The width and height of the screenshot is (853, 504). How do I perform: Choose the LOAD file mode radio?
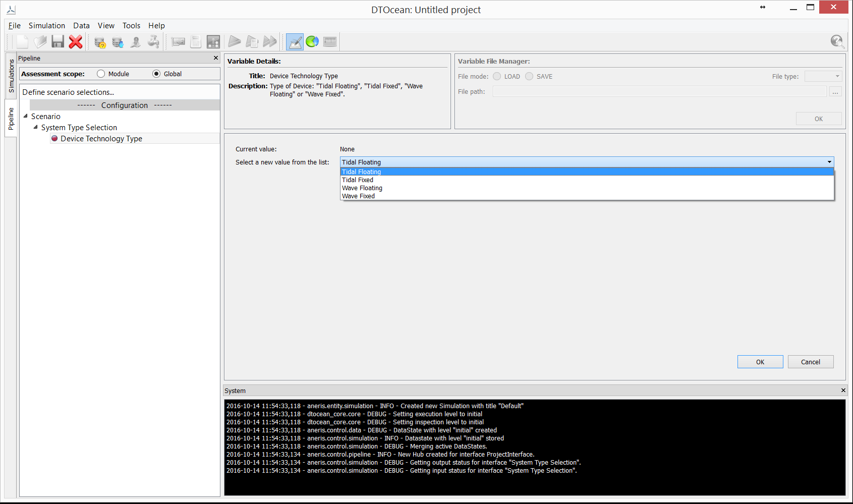497,77
